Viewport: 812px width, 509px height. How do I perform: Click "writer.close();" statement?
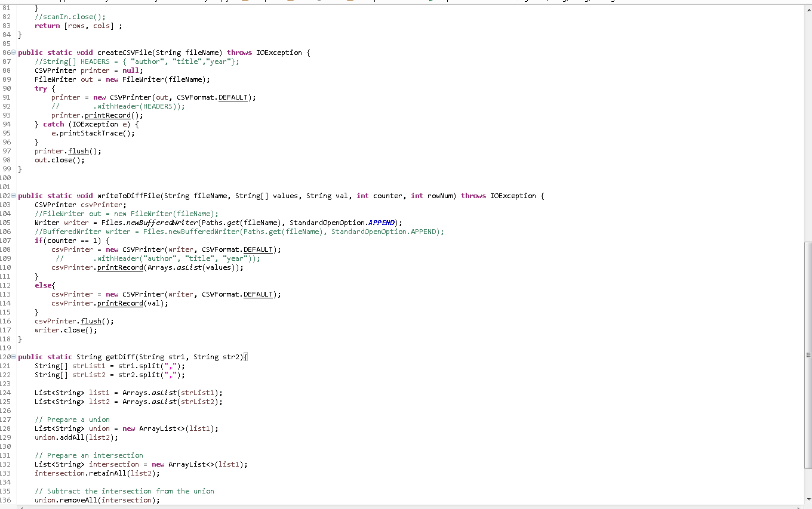click(x=66, y=330)
